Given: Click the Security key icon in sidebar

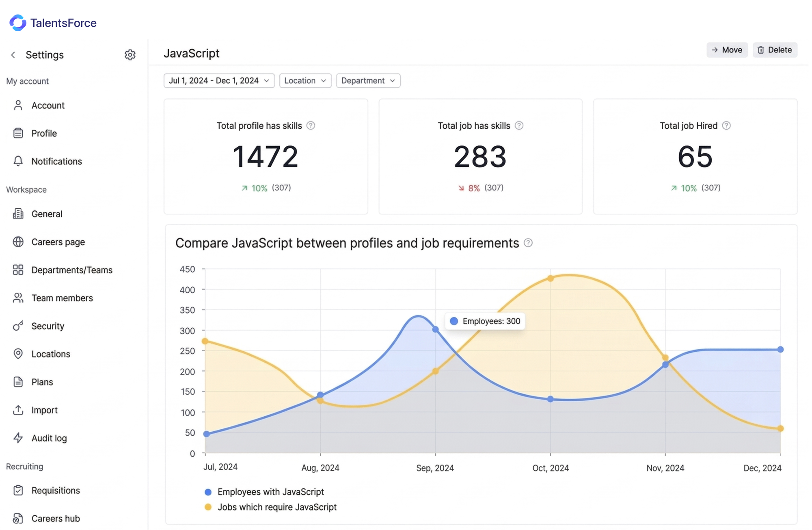Looking at the screenshot, I should pyautogui.click(x=18, y=326).
